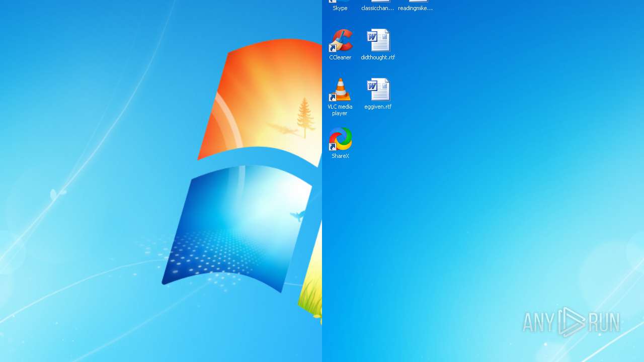Click the VLC media player text label
This screenshot has width=644, height=362.
340,110
